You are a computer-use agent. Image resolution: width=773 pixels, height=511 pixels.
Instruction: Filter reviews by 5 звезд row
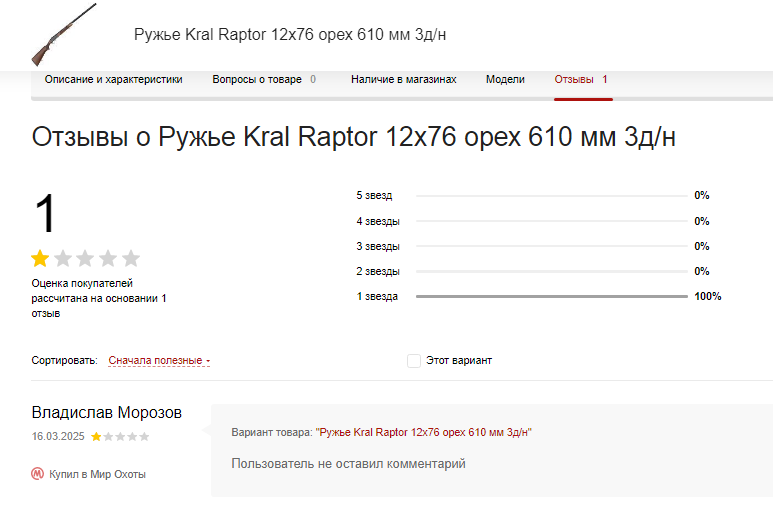(x=551, y=196)
